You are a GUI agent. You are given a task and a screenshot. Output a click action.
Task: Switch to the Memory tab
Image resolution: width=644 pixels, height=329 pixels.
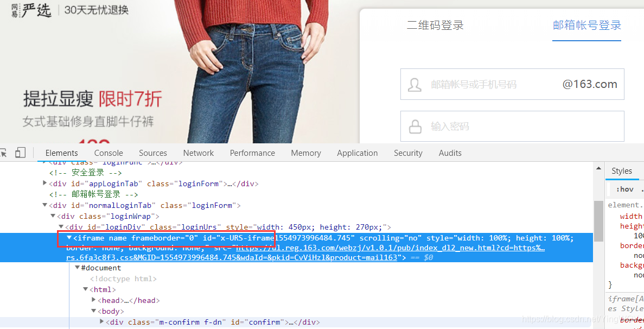click(x=305, y=153)
